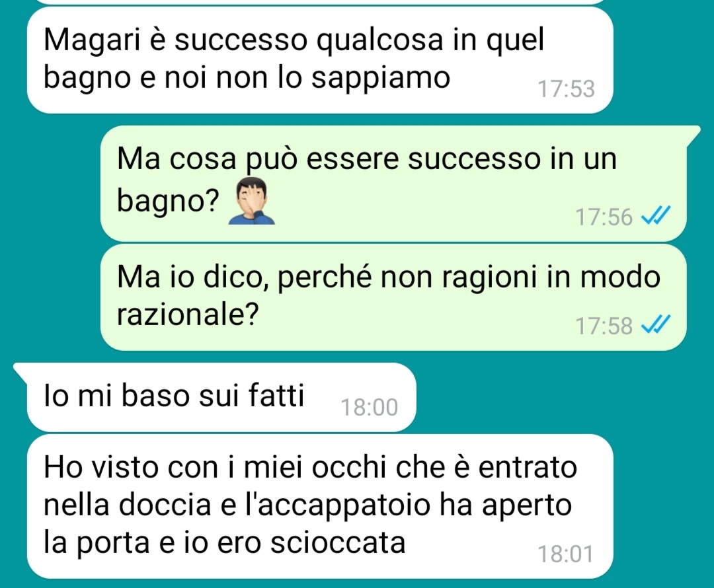714x588 pixels.
Task: Tap the word 'razionale?' in the green bubble
Action: (188, 314)
